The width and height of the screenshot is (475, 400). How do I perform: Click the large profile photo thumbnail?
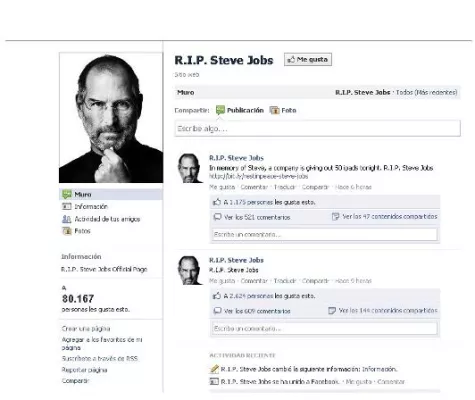point(111,118)
